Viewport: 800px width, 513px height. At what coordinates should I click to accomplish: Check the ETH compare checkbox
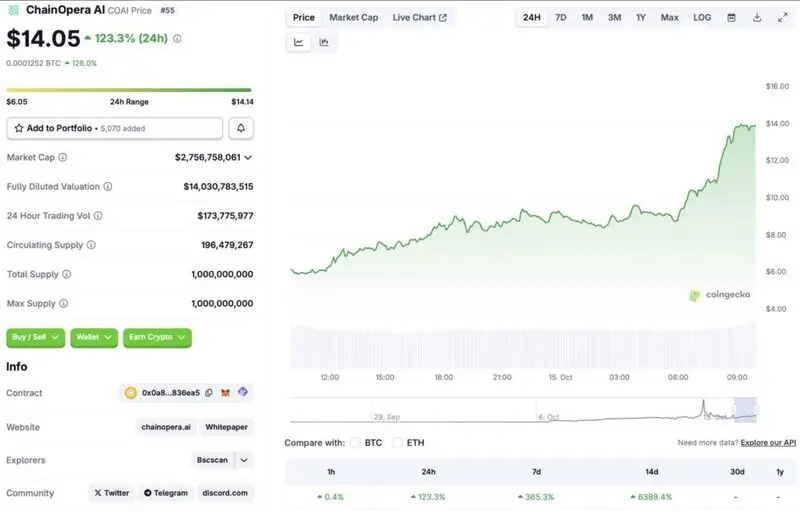tap(397, 442)
